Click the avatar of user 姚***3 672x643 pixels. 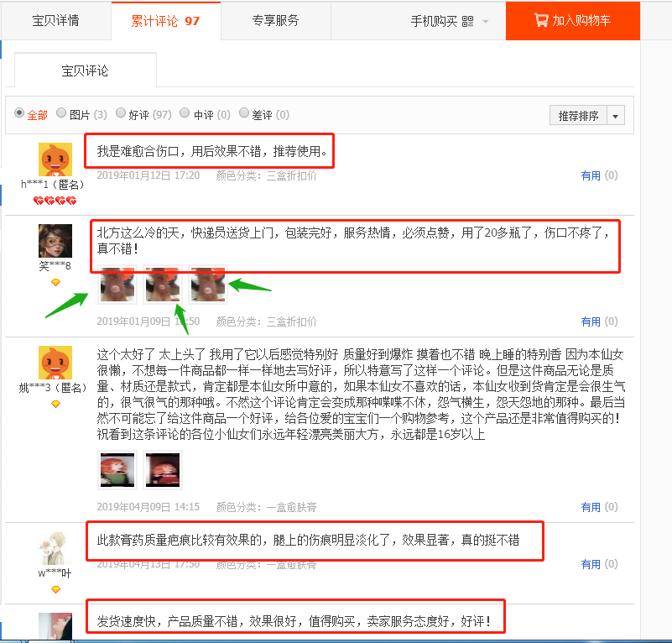pyautogui.click(x=55, y=363)
